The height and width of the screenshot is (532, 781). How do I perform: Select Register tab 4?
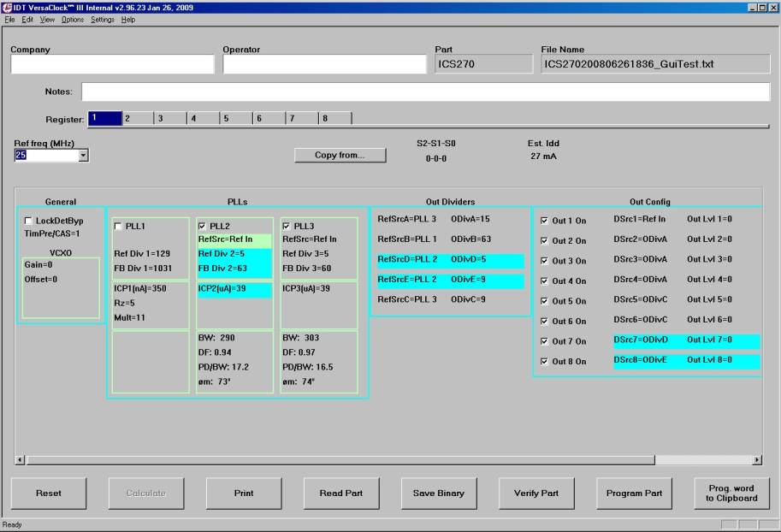click(204, 119)
